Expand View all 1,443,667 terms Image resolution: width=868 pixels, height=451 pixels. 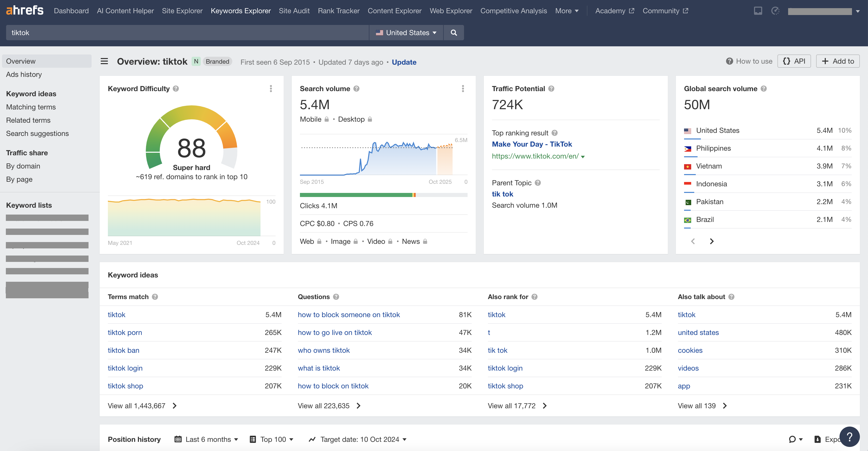[142, 406]
